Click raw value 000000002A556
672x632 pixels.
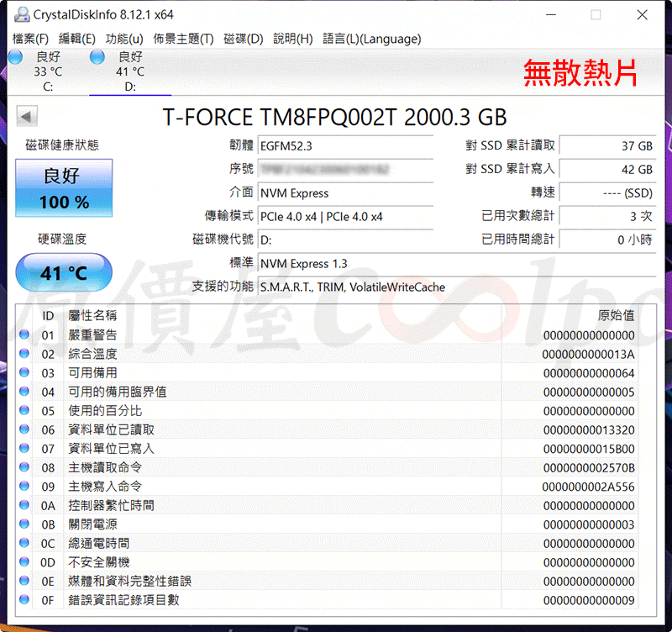(588, 487)
